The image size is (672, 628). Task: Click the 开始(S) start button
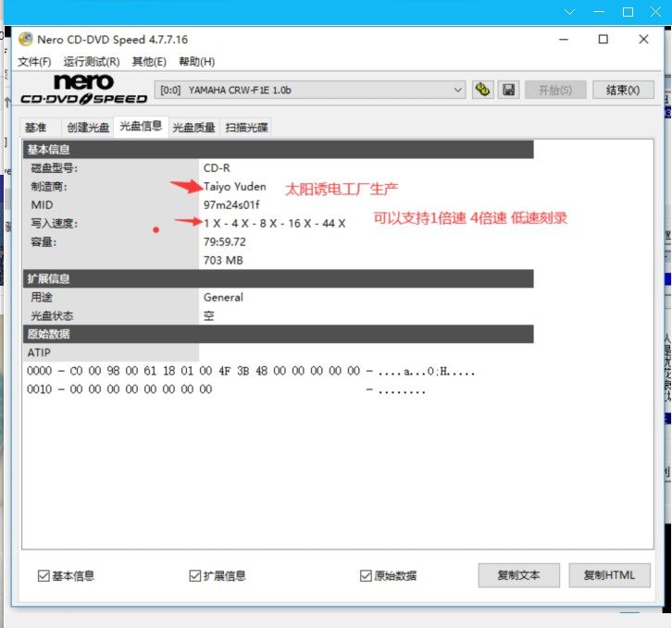[x=555, y=90]
